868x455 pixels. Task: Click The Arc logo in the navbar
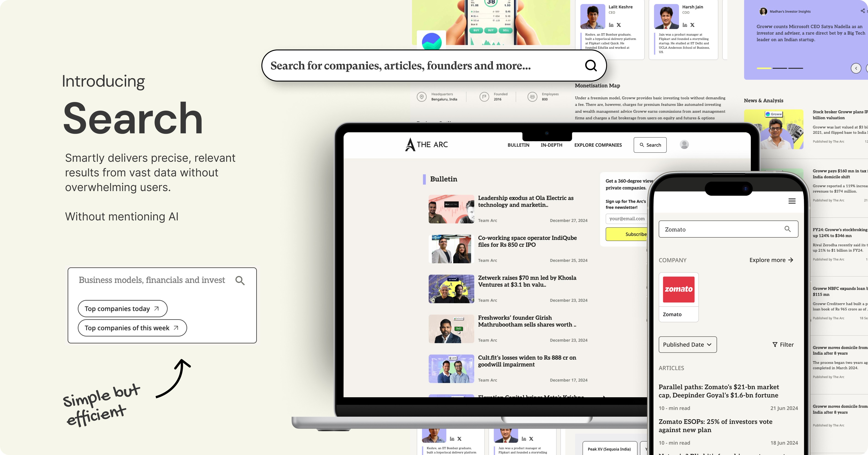coord(426,145)
